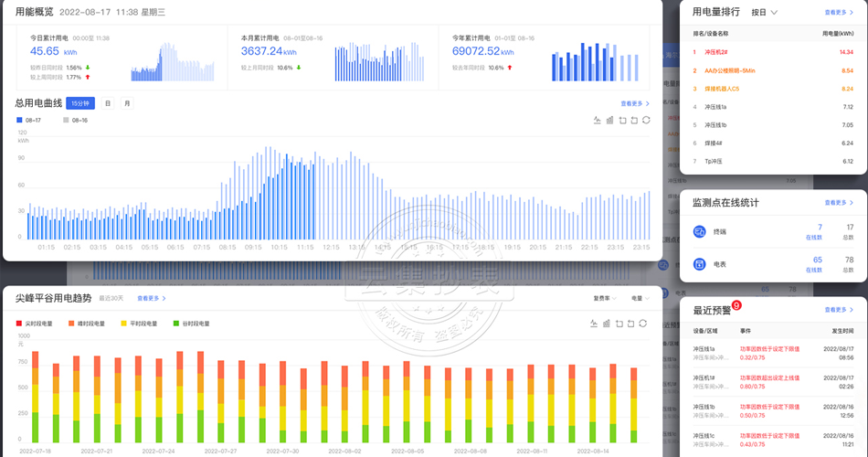Switch 总用电曲线 chart to line view icon
This screenshot has width=868, height=457.
click(x=597, y=120)
